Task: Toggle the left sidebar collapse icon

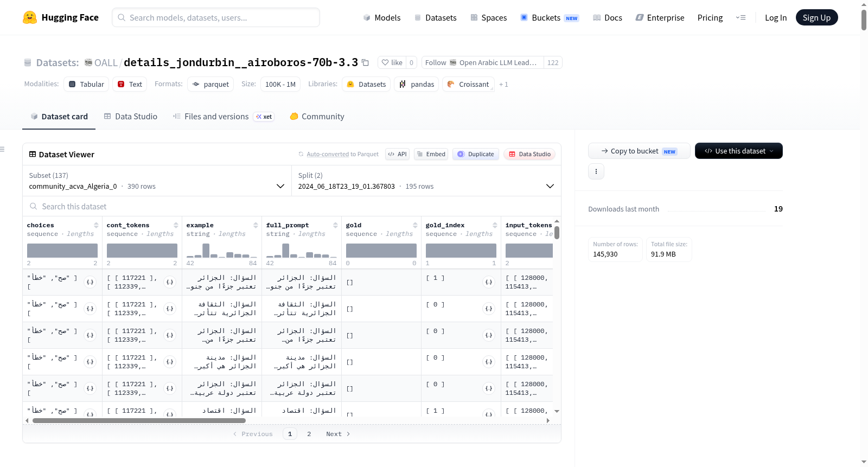Action: point(2,149)
